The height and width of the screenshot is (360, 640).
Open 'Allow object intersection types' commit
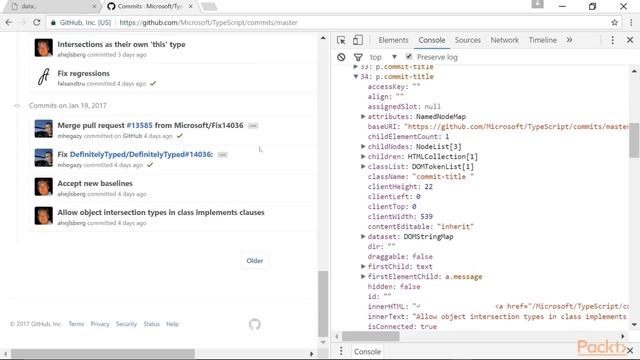(161, 212)
